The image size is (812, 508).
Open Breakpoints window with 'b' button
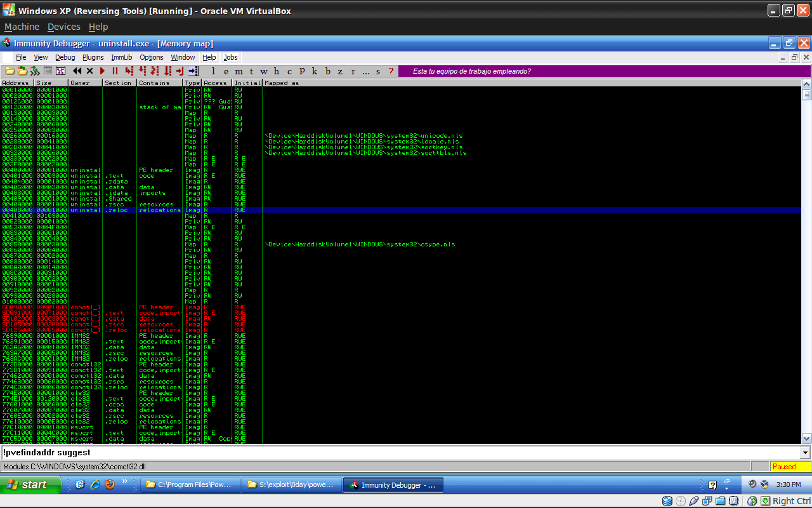(328, 71)
